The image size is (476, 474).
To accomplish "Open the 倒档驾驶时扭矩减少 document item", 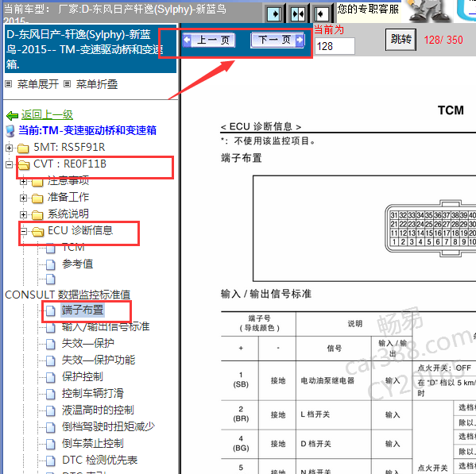I will [x=108, y=426].
